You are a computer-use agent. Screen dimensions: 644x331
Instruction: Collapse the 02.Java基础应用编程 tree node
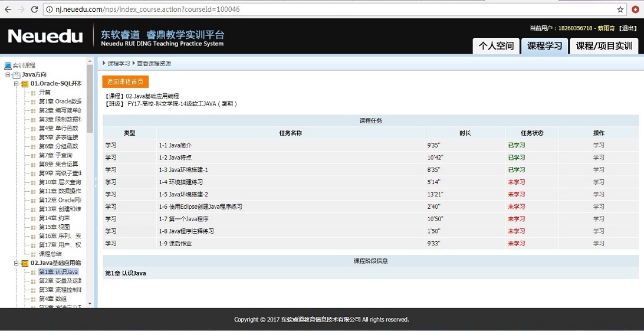click(x=16, y=263)
